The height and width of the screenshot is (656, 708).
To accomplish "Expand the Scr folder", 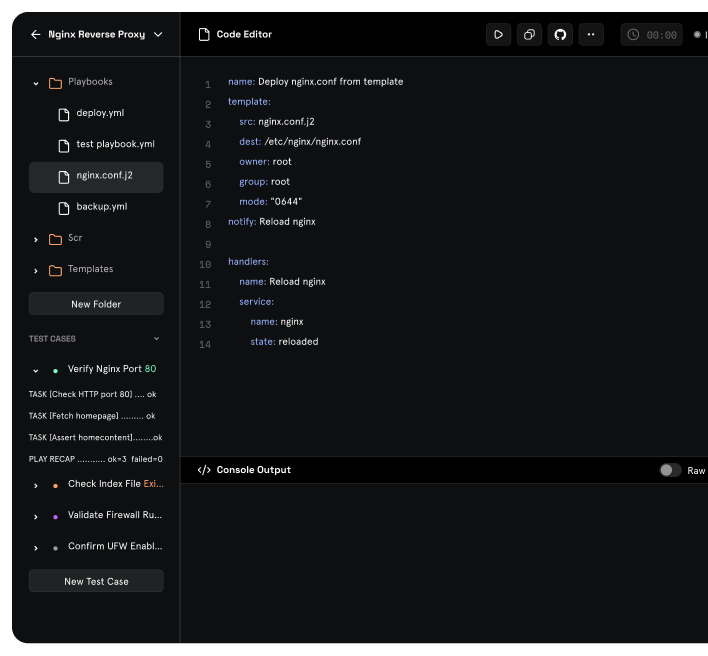I will click(36, 239).
